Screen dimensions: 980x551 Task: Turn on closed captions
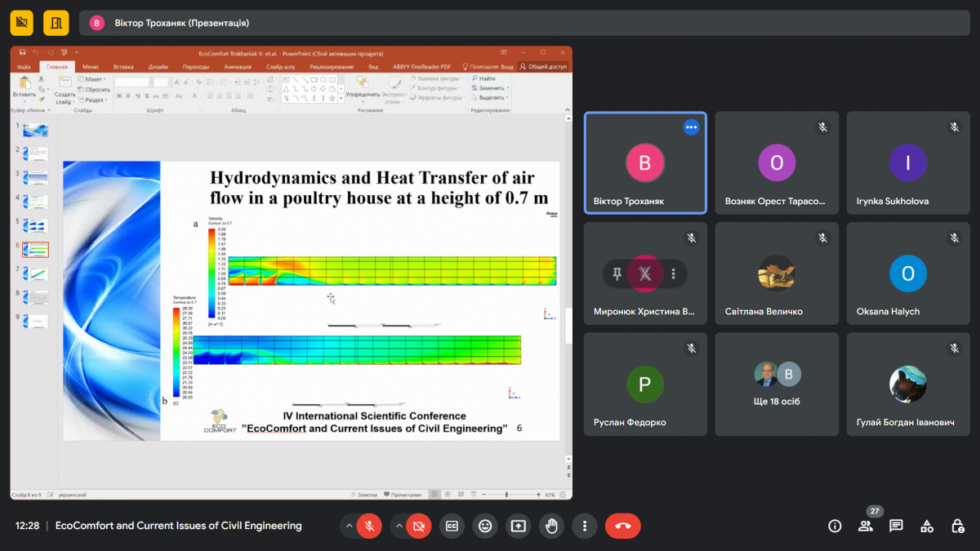tap(452, 527)
